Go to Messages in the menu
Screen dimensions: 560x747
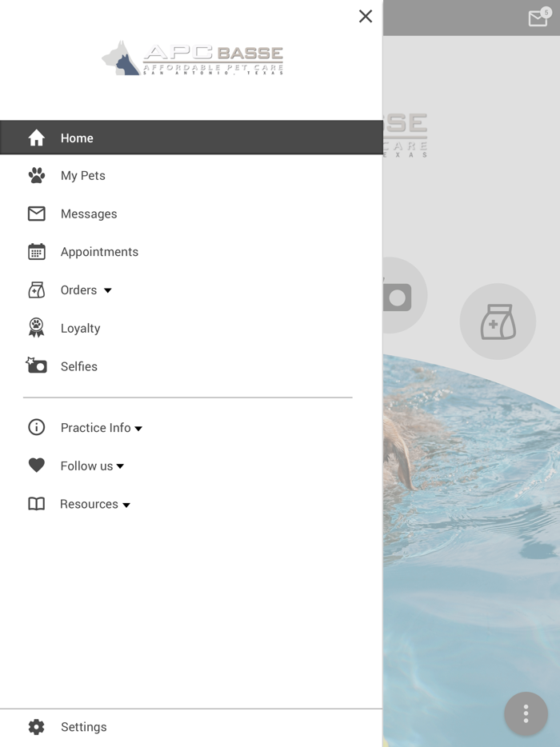point(191,214)
